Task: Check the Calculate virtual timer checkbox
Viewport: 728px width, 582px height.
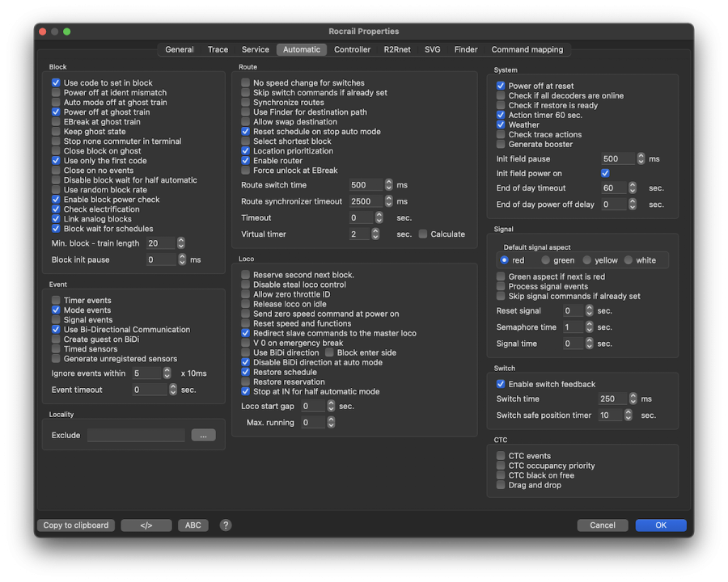Action: (x=423, y=234)
